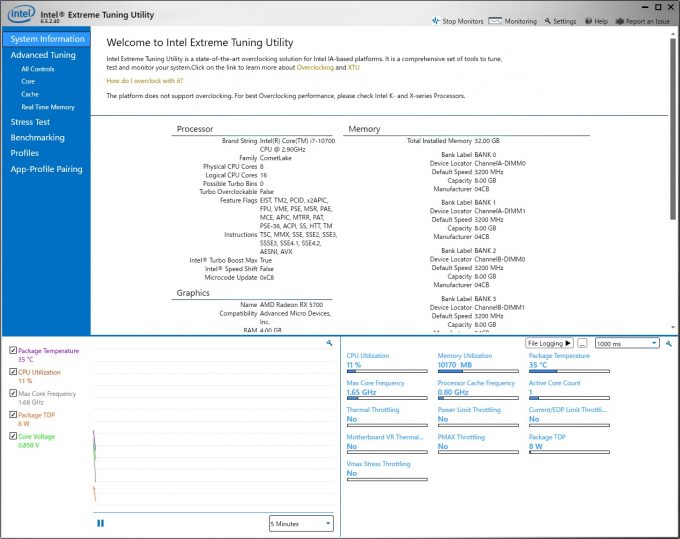The width and height of the screenshot is (680, 539).
Task: Open Profiles section
Action: click(25, 153)
